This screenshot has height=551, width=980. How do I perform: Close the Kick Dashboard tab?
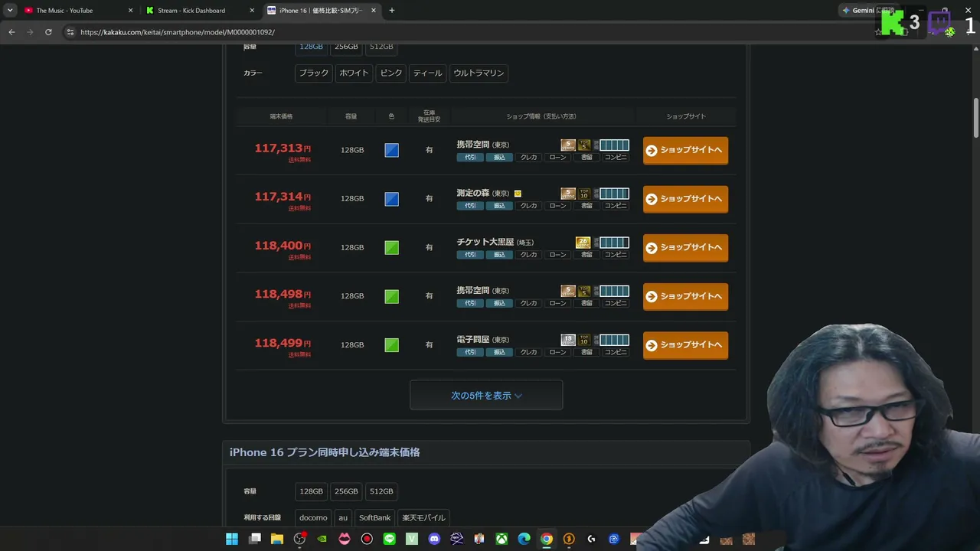point(252,11)
